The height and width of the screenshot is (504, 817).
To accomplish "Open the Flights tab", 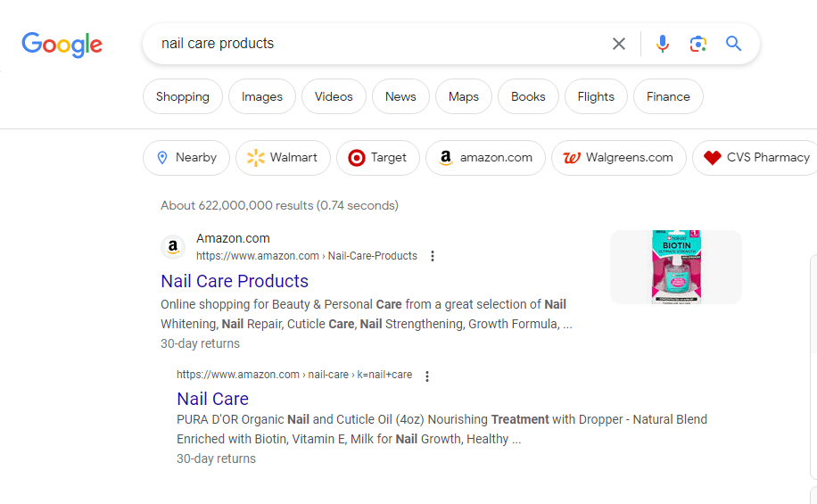I will click(x=596, y=96).
